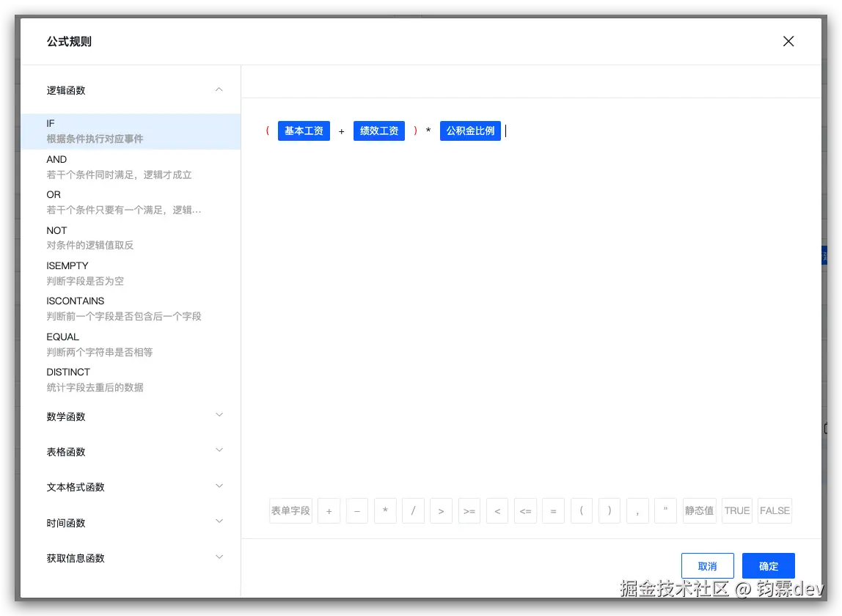Click the description 判断前一个字段是否包含后一个字段

point(124,316)
